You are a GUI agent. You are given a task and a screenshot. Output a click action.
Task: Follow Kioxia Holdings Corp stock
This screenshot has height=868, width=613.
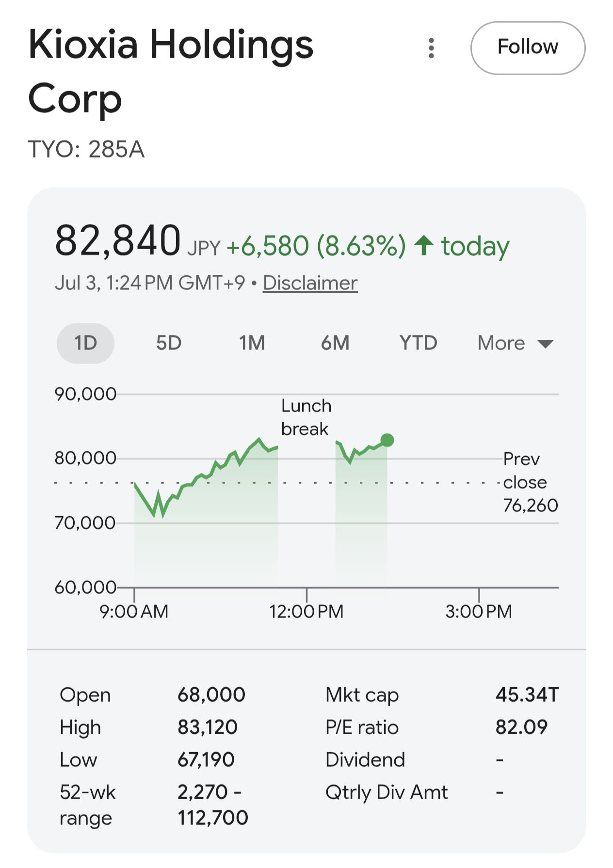[x=528, y=48]
